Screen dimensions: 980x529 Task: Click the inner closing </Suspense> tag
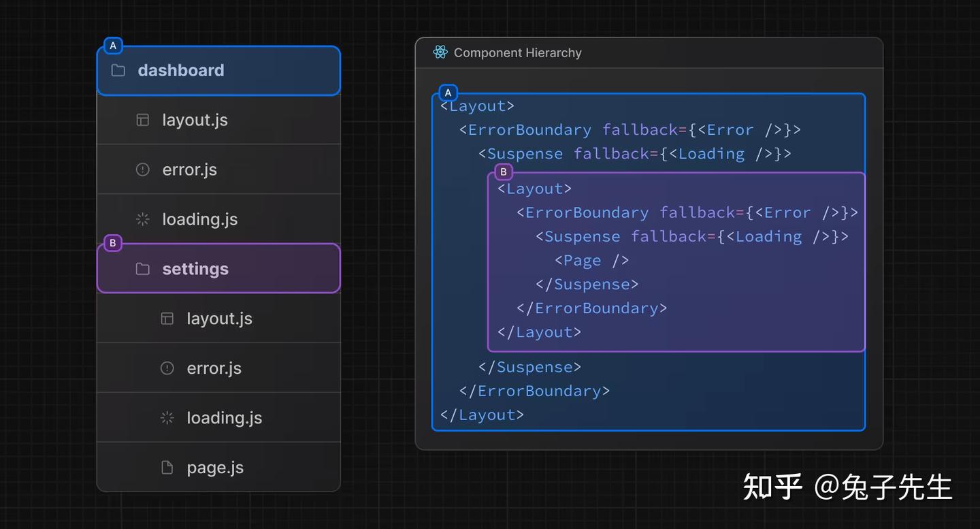click(x=587, y=285)
